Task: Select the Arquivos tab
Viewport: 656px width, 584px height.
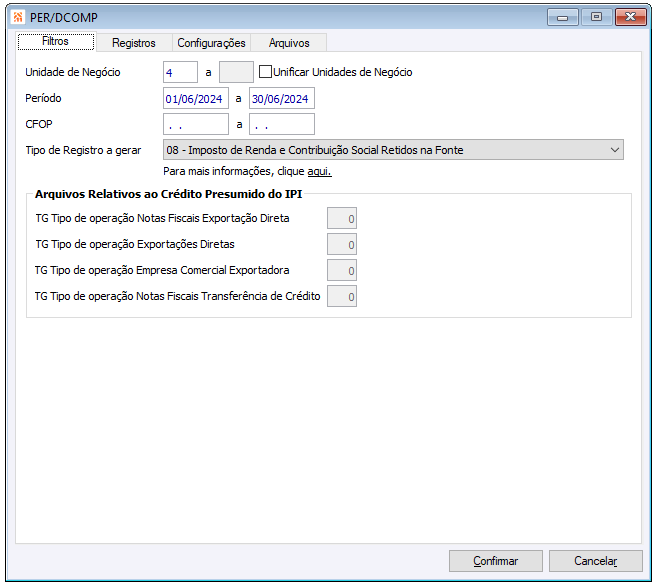Action: click(289, 43)
